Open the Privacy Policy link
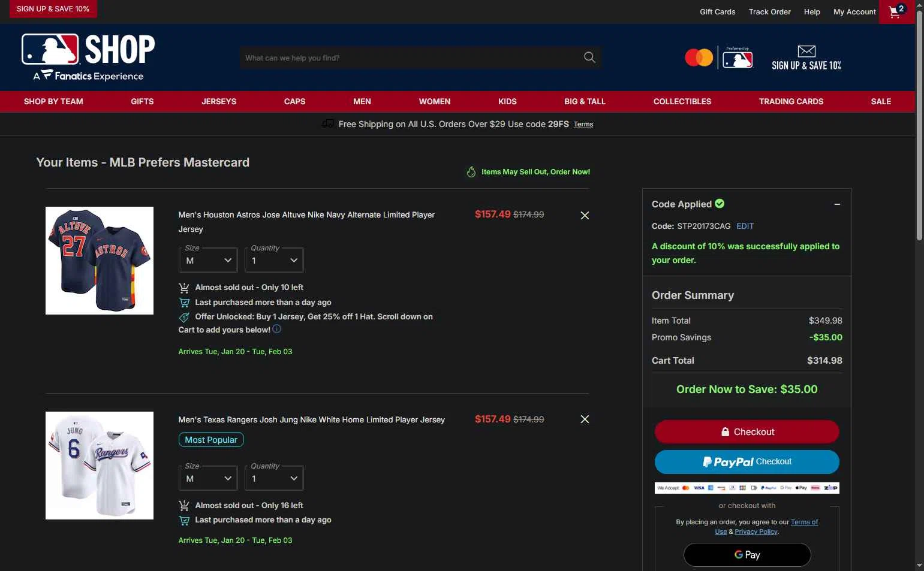The image size is (924, 571). point(756,531)
